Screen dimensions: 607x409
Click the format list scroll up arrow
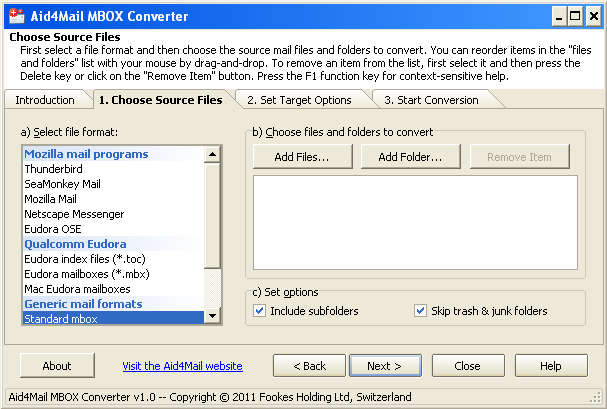212,154
